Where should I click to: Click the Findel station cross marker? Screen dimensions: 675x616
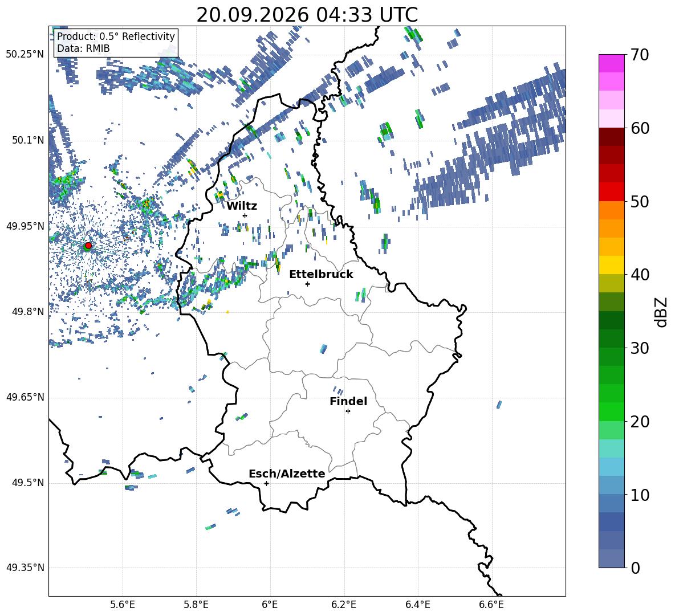click(x=348, y=411)
